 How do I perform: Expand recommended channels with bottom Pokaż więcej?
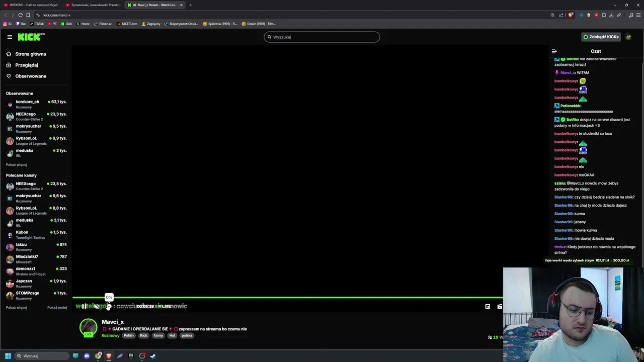click(17, 308)
